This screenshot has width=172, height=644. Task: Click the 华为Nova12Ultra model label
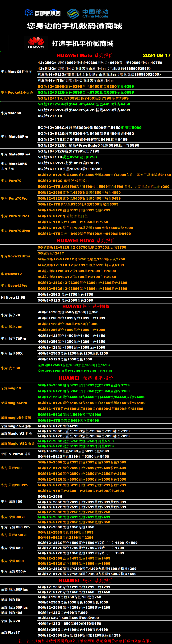pyautogui.click(x=16, y=256)
